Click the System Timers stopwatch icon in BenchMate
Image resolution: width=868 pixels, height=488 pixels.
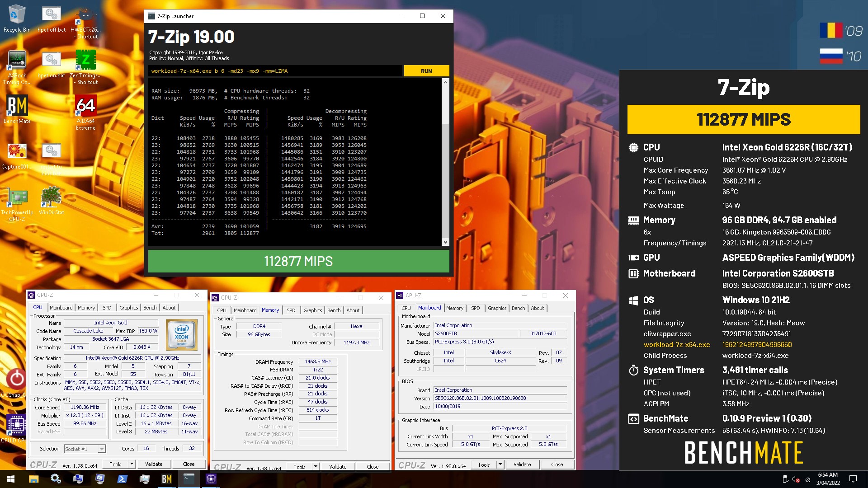(633, 370)
